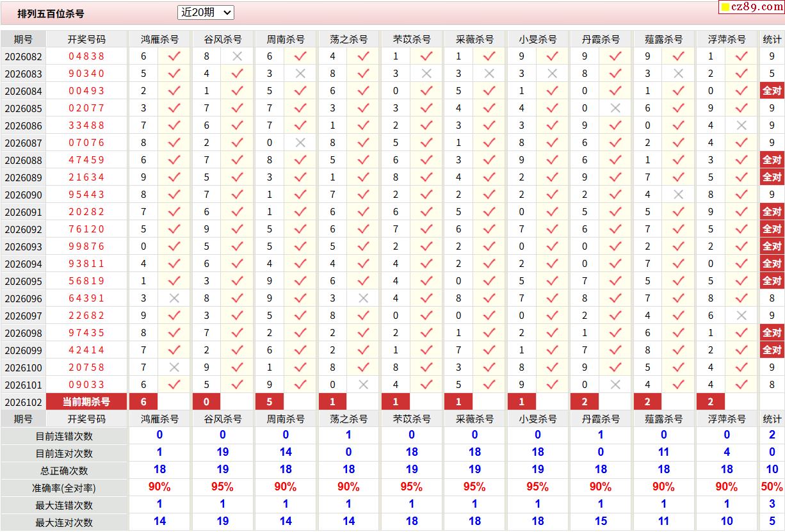785x532 pixels.
Task: Click the 全对 badge in row 2026084
Action: [772, 91]
